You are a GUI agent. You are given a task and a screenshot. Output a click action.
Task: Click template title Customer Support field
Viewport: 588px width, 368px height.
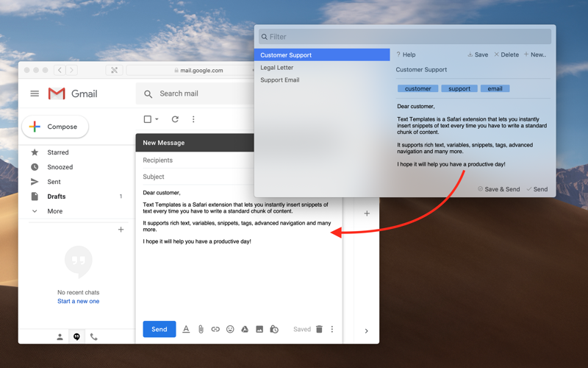[473, 70]
